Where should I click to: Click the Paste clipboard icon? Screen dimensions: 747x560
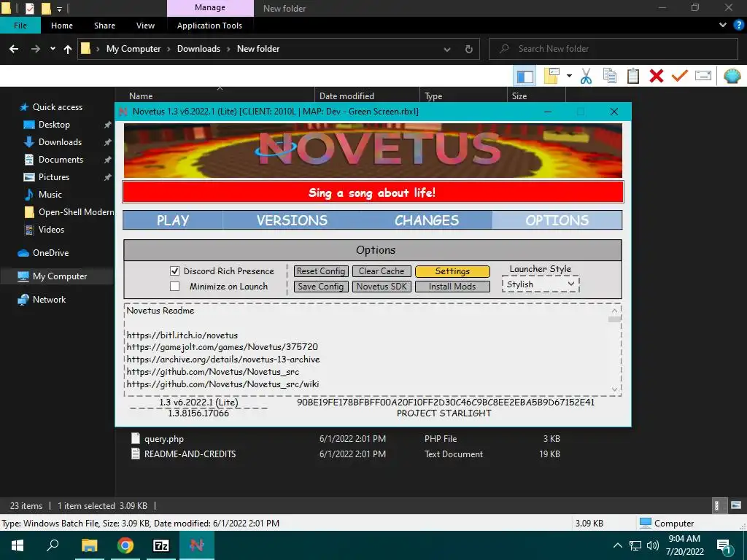coord(632,76)
